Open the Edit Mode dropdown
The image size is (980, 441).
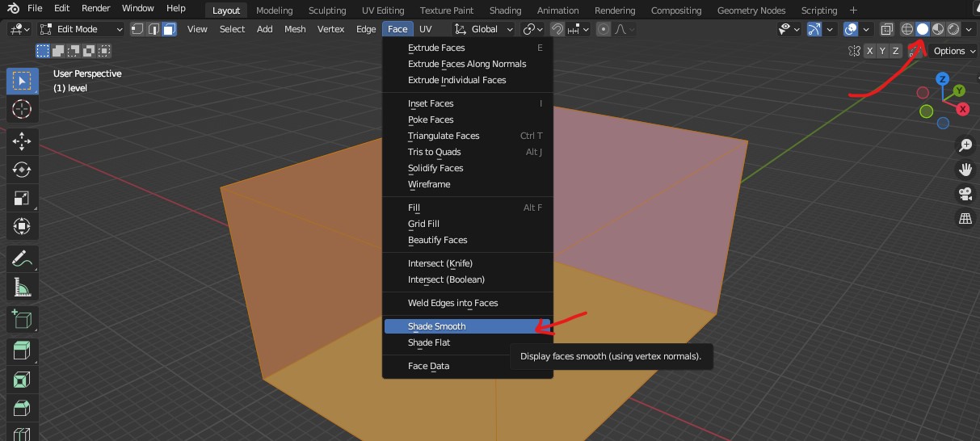pyautogui.click(x=80, y=29)
